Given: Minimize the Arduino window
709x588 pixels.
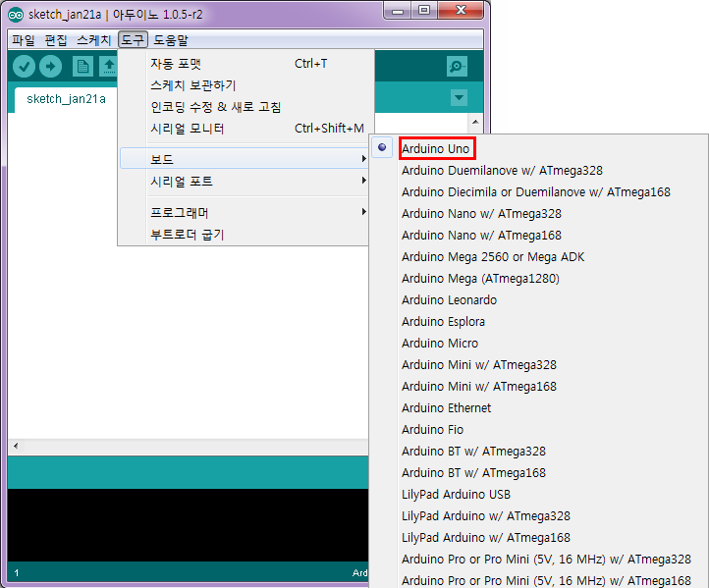Looking at the screenshot, I should 398,11.
